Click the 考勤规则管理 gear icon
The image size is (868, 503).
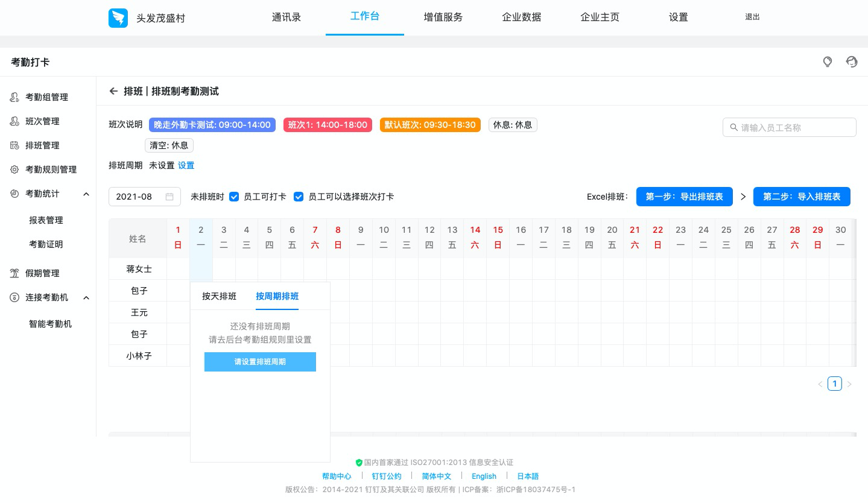[x=14, y=169]
